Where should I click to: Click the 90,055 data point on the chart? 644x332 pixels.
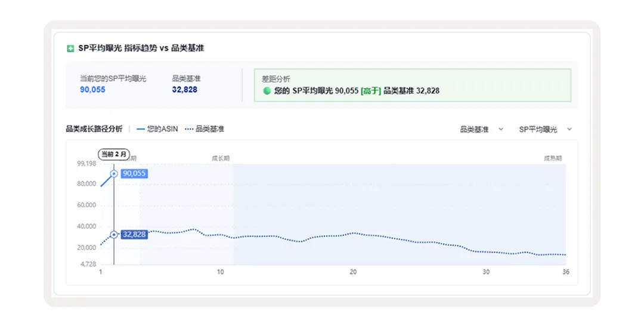click(114, 174)
